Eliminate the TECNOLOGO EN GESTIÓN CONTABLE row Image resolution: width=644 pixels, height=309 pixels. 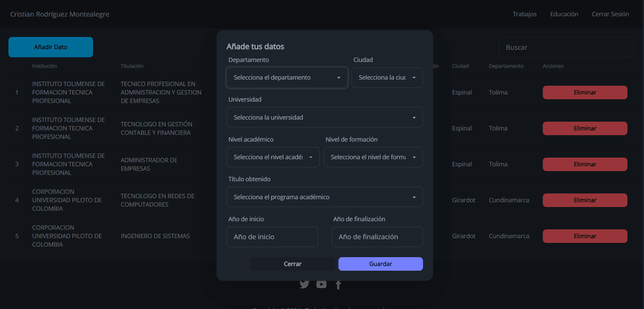coord(585,128)
